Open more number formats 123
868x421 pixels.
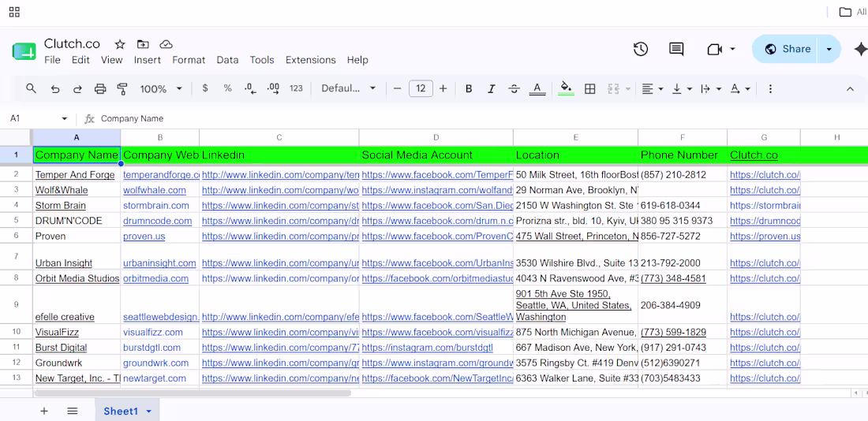coord(296,88)
